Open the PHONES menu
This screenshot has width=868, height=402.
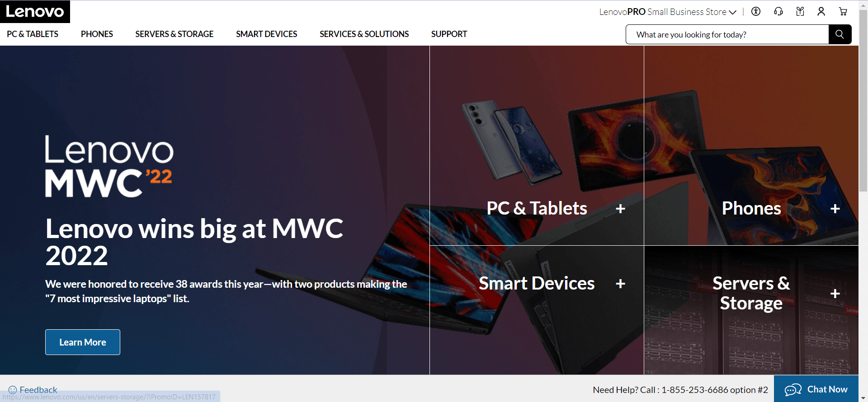97,34
